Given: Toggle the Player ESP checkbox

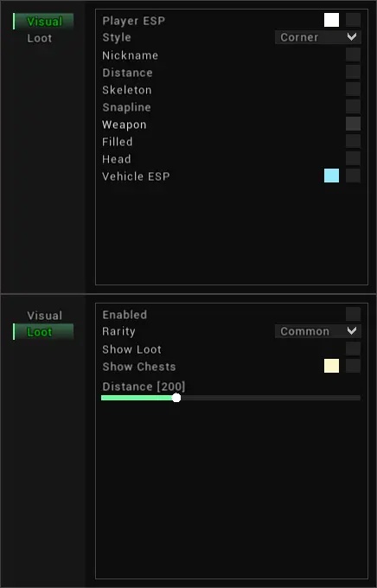Looking at the screenshot, I should 353,20.
